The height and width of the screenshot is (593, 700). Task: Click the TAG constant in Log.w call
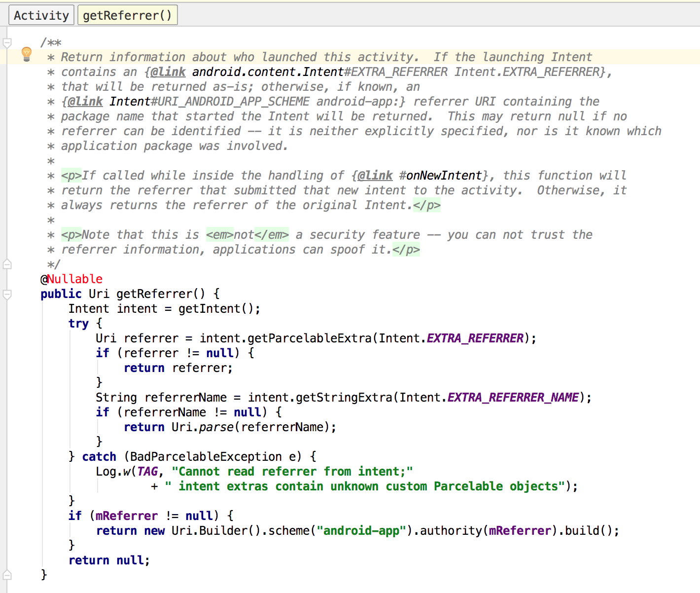[x=147, y=472]
